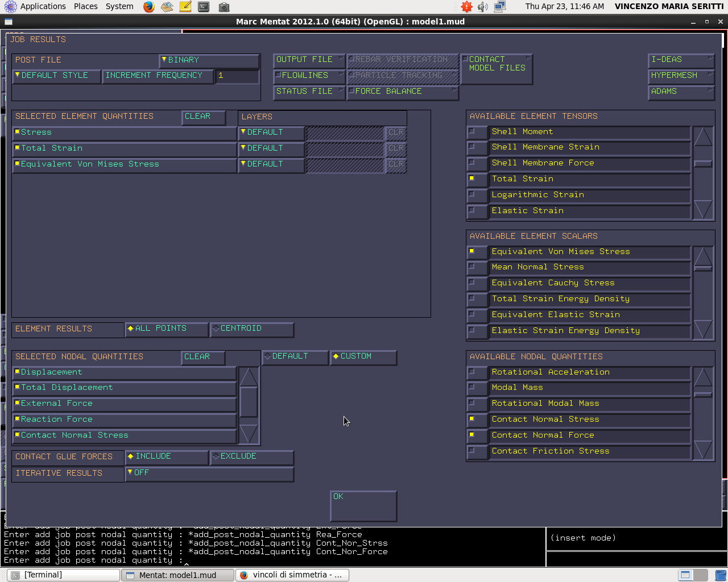Click the screenshot camera icon in panel
Image resolution: width=728 pixels, height=582 pixels.
click(x=224, y=7)
